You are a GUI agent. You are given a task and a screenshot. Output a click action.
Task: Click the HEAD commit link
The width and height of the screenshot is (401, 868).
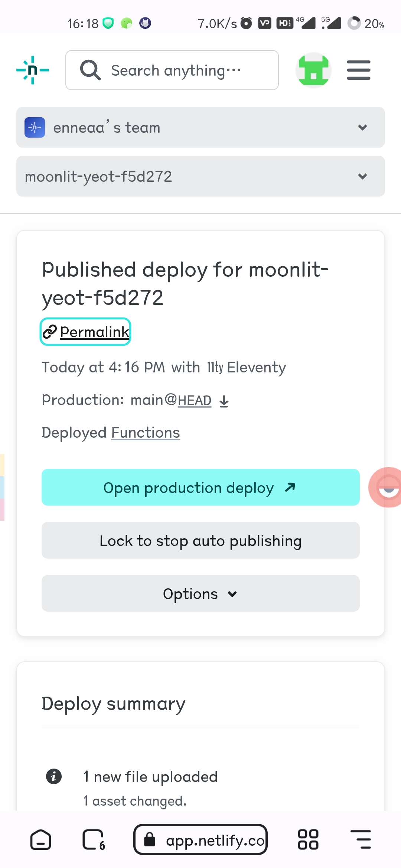click(x=195, y=401)
